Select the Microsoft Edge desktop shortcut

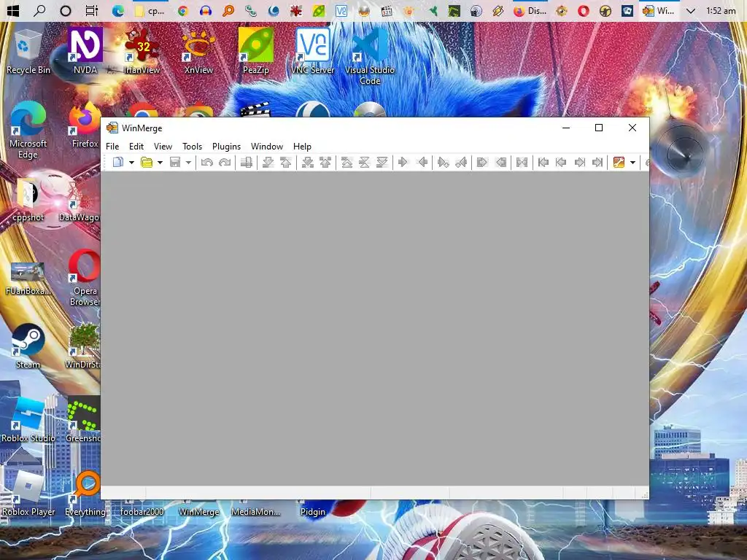coord(28,130)
